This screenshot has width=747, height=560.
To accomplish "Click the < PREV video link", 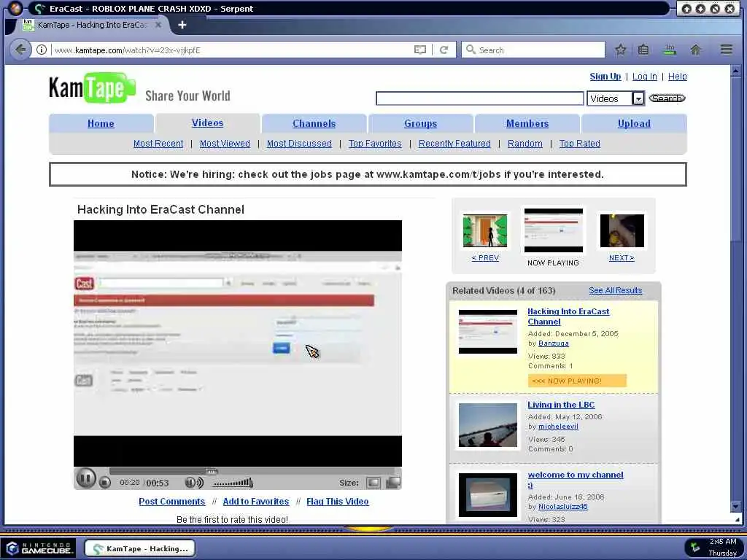I will [x=485, y=257].
